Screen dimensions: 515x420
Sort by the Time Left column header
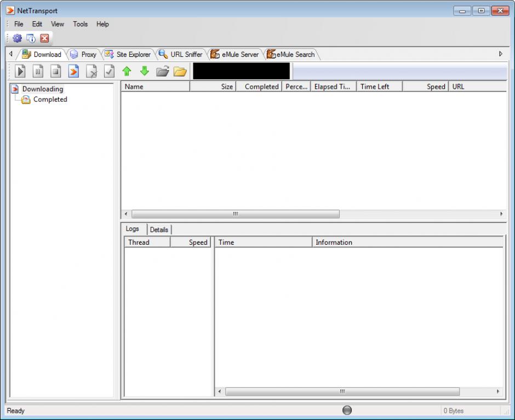click(379, 87)
